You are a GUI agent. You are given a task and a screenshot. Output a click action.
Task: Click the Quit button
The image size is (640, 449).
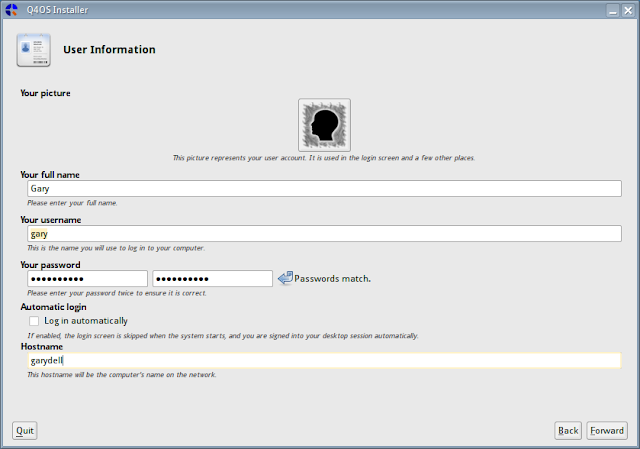[24, 431]
